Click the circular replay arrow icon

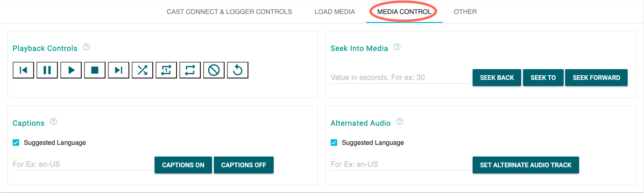238,70
